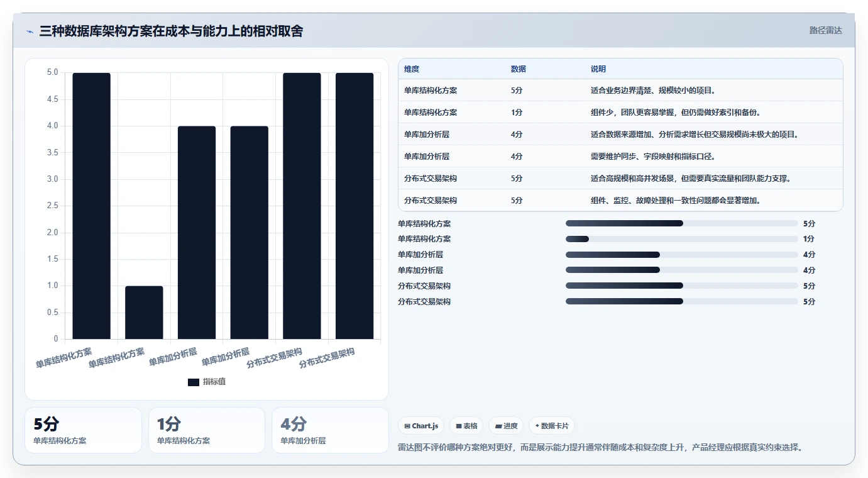Click 分布式交易架构 in the 适合高规模和高并发 table row
Image resolution: width=868 pixels, height=478 pixels.
431,179
